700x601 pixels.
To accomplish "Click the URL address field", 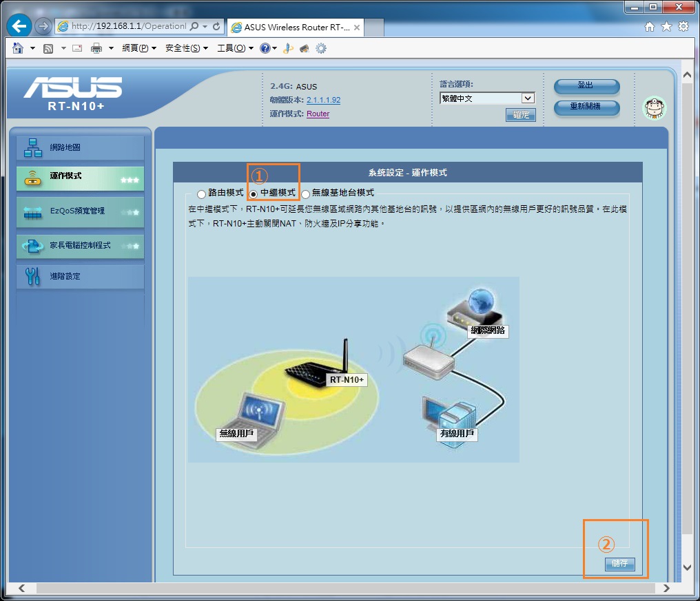I will [x=129, y=26].
